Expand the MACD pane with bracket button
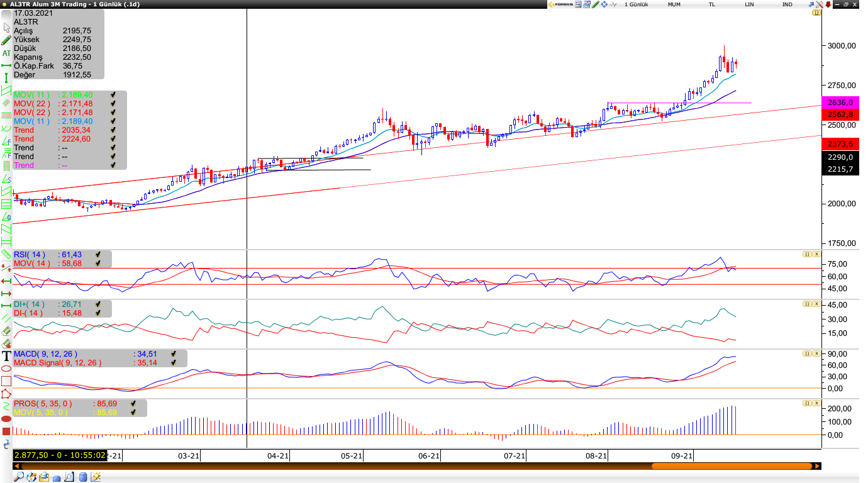 point(806,353)
